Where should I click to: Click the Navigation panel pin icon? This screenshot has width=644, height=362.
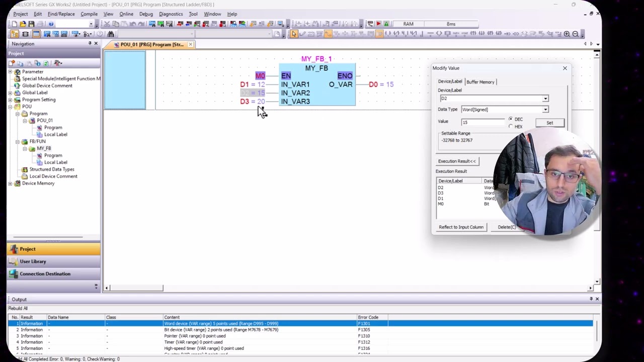[90, 44]
